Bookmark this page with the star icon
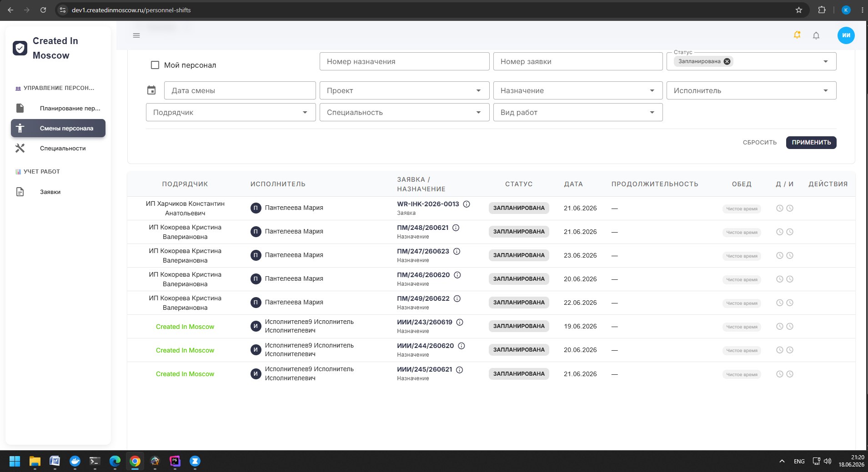This screenshot has height=472, width=868. tap(799, 10)
